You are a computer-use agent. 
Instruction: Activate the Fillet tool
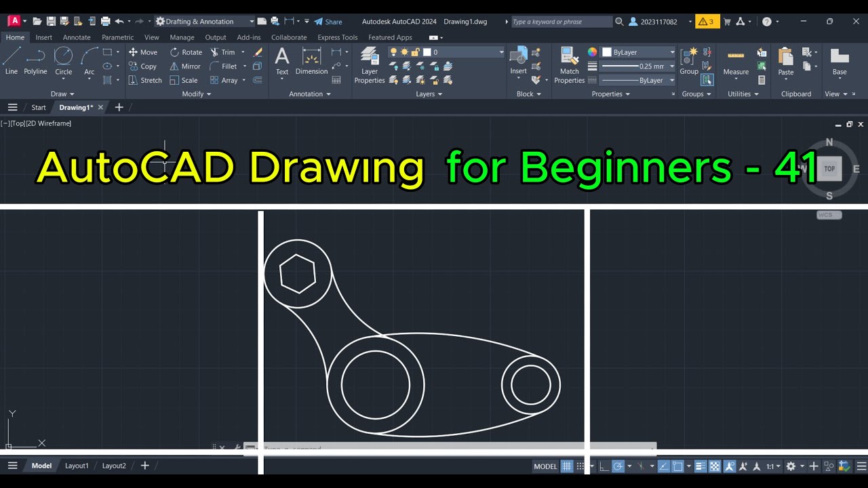point(223,66)
